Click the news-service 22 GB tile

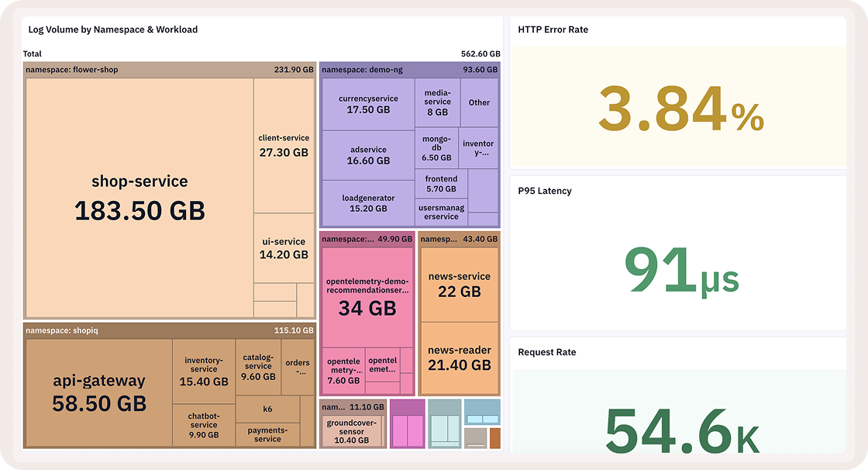[460, 285]
